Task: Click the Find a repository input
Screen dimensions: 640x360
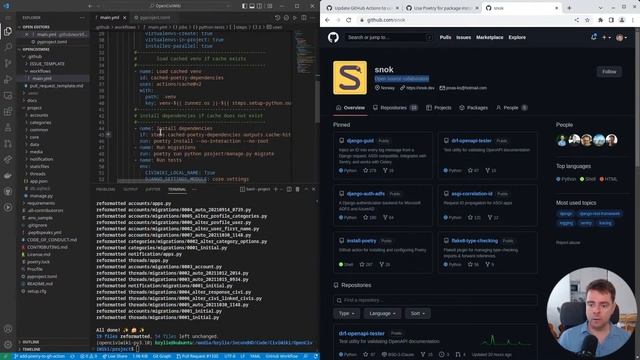Action: pos(435,300)
